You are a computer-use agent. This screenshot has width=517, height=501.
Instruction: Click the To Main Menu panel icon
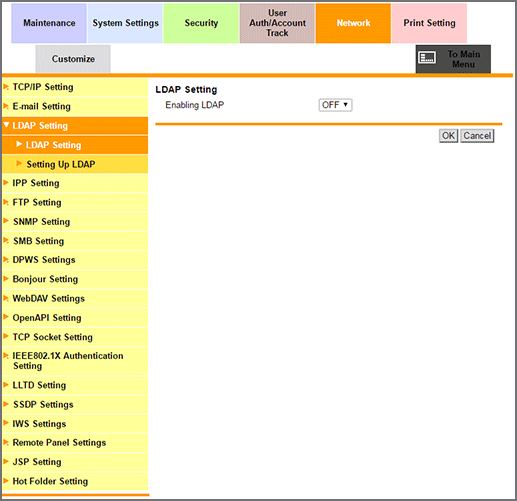tap(427, 58)
